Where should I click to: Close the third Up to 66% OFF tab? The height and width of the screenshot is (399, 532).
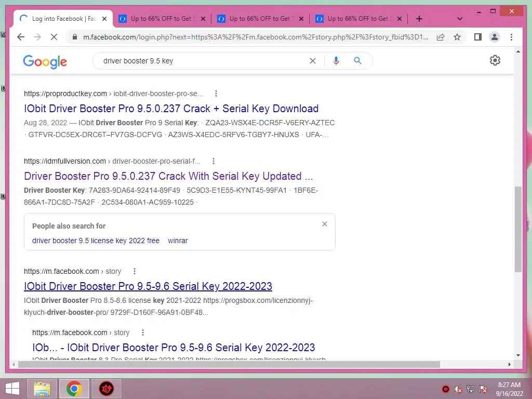(x=301, y=19)
